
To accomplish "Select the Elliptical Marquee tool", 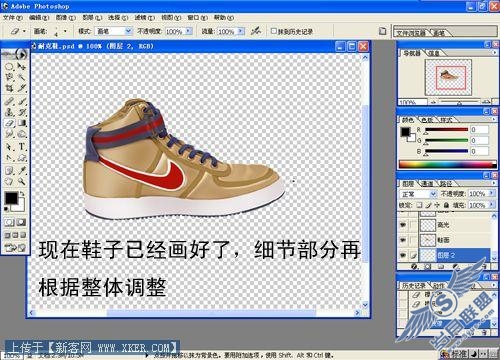I will tap(9, 67).
